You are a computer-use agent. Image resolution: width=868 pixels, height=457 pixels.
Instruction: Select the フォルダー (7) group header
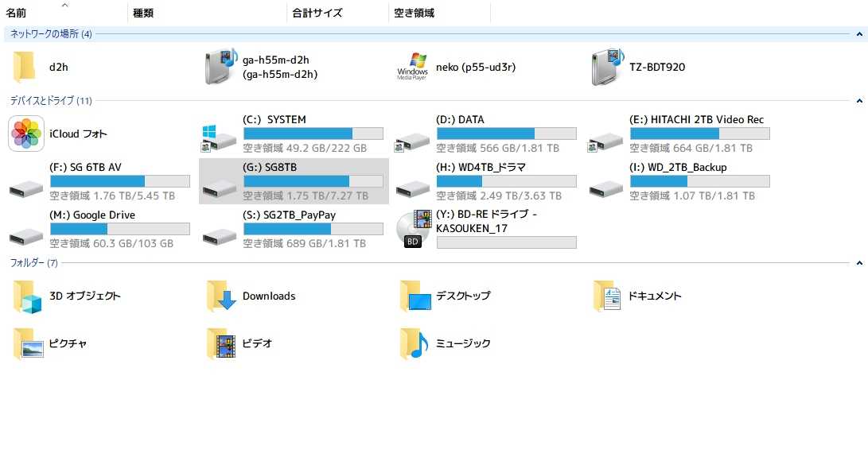pyautogui.click(x=33, y=263)
